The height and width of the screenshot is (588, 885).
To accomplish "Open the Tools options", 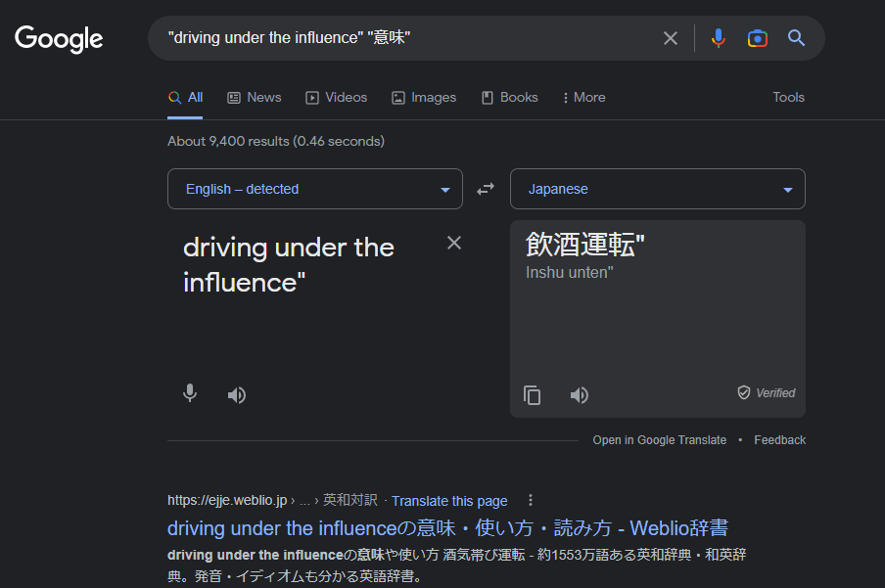I will click(788, 97).
